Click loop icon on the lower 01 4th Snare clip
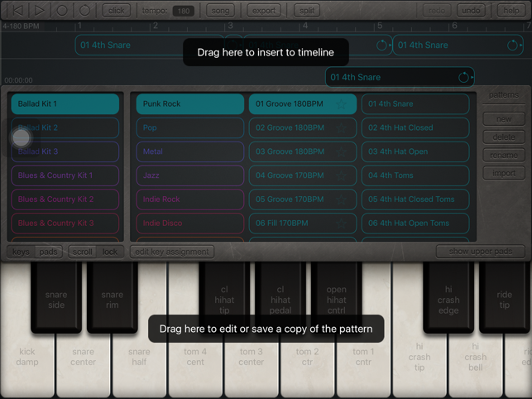The image size is (532, 399). 463,77
